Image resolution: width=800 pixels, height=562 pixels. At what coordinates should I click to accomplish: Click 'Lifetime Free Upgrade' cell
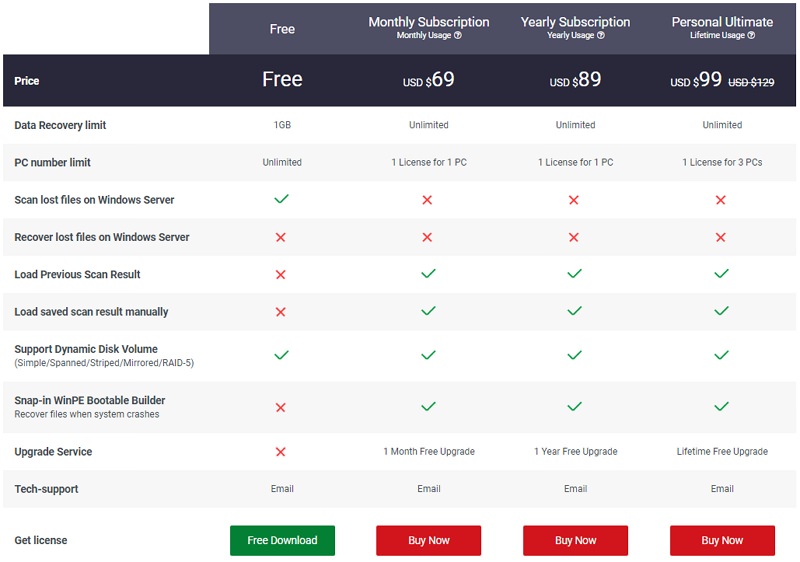(722, 451)
